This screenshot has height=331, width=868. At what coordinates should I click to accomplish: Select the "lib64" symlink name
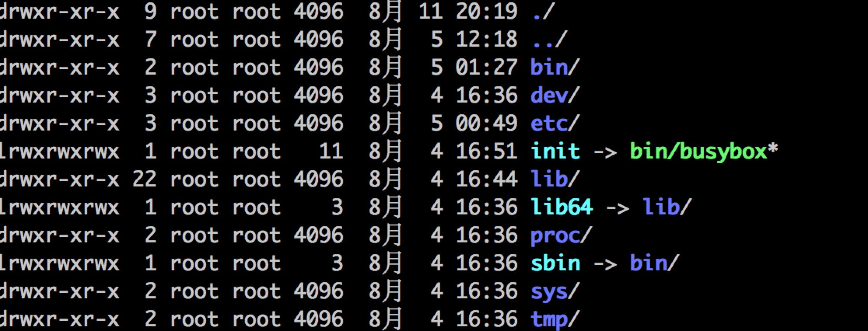562,207
